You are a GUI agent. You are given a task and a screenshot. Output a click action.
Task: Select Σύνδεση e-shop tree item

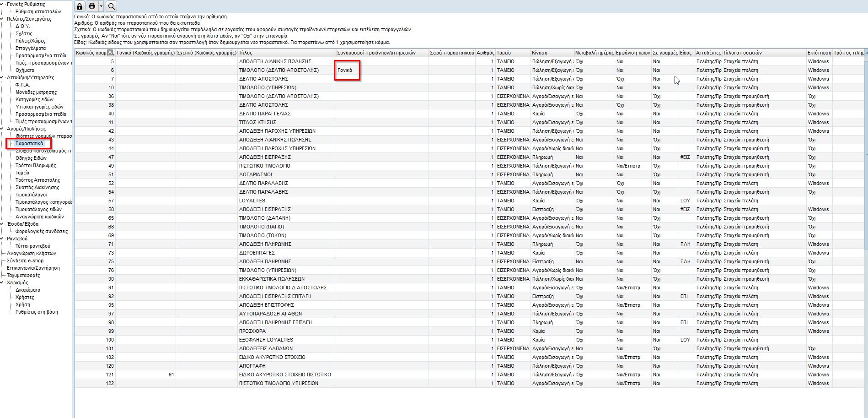(25, 261)
